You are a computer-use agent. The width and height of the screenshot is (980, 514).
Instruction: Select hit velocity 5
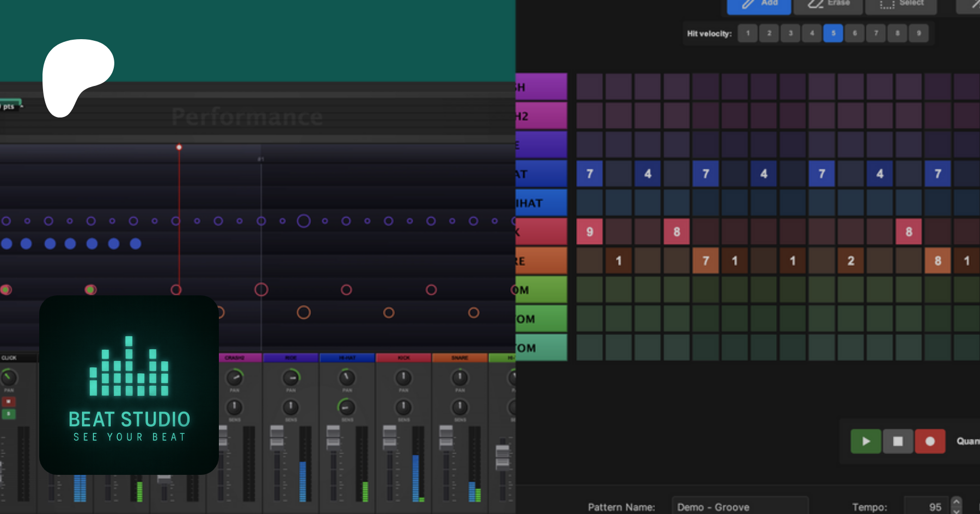click(833, 33)
